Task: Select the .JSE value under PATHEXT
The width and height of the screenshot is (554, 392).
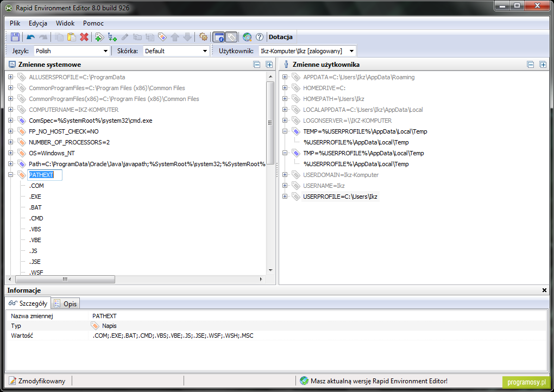Action: [x=35, y=262]
